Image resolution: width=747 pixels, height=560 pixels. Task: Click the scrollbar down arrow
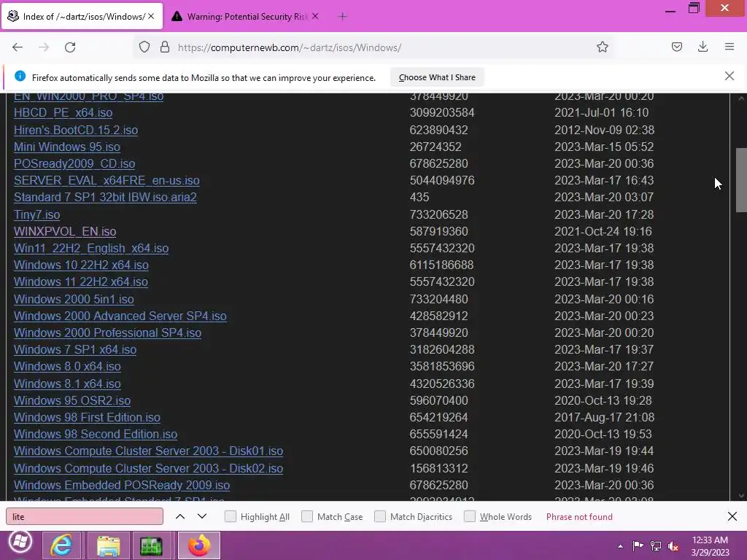click(741, 495)
